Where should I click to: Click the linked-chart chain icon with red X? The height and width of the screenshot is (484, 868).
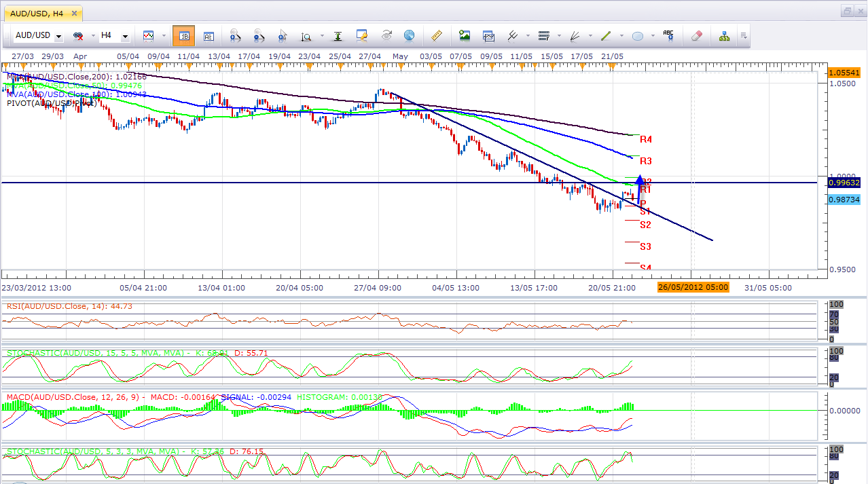78,35
